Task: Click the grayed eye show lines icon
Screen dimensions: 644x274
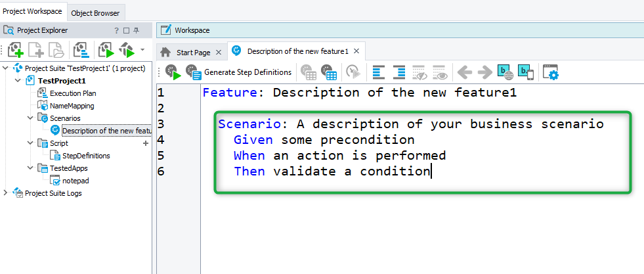Action: [440, 72]
